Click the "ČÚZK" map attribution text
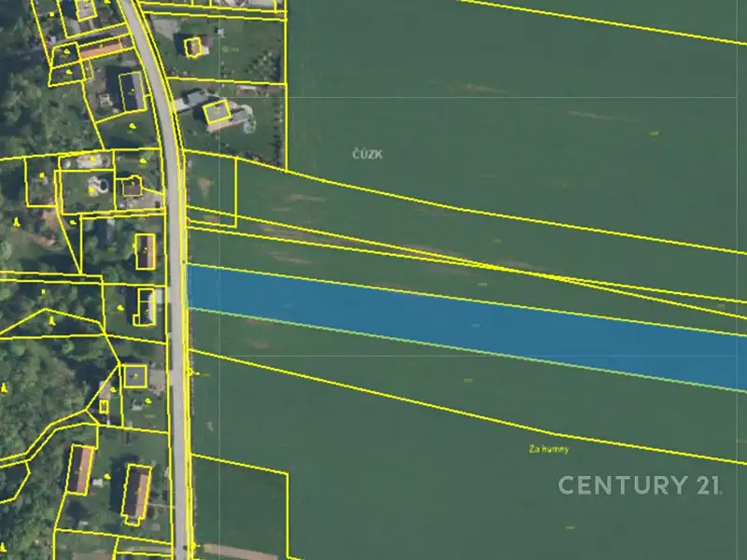 (367, 154)
